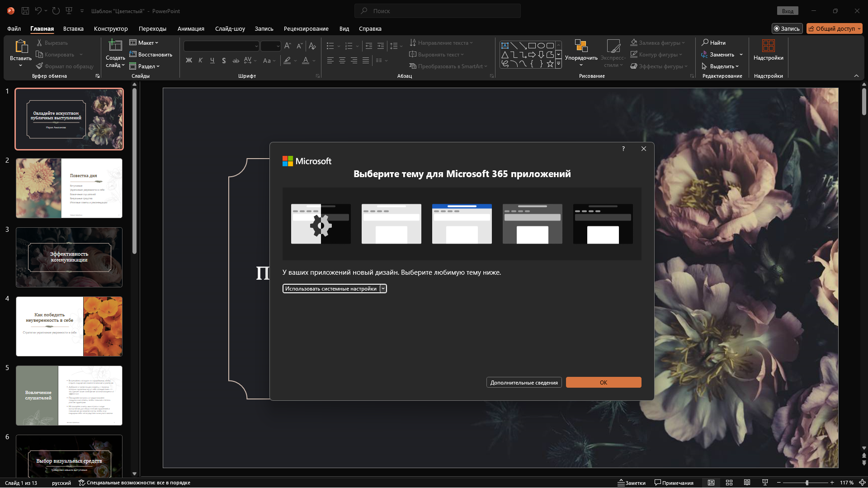Switch to normal view in status bar

(x=711, y=483)
